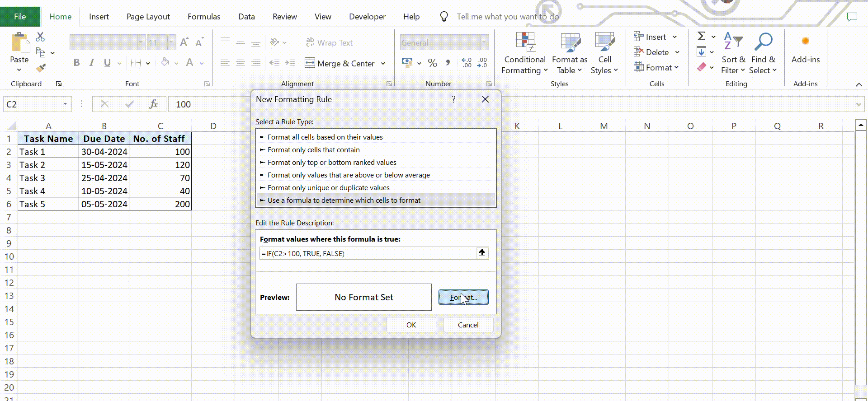Click the Format Painter brush icon
This screenshot has height=401, width=868.
(x=41, y=68)
